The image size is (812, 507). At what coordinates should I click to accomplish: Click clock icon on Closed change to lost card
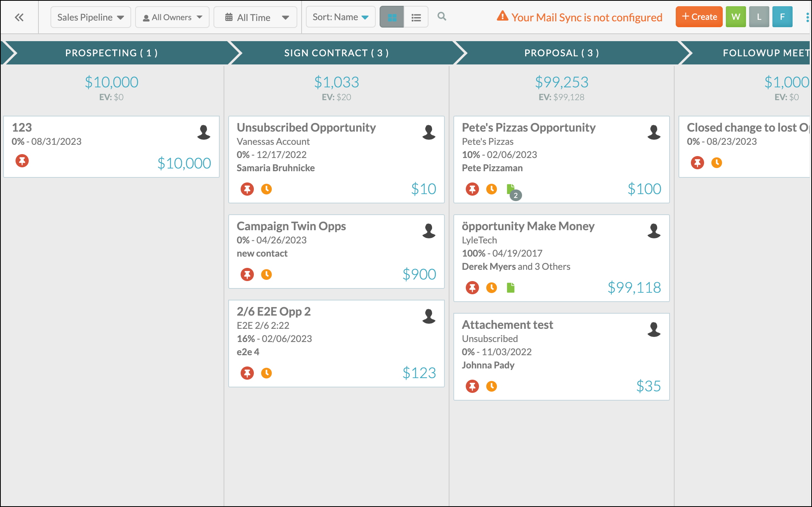(717, 163)
